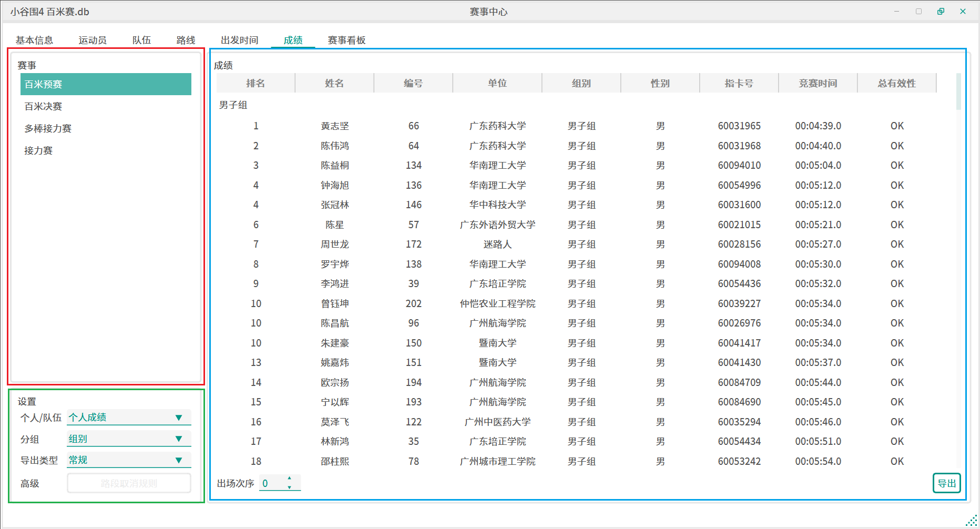Click the stepper up arrow for 出场次序
The image size is (980, 529).
[x=289, y=478]
